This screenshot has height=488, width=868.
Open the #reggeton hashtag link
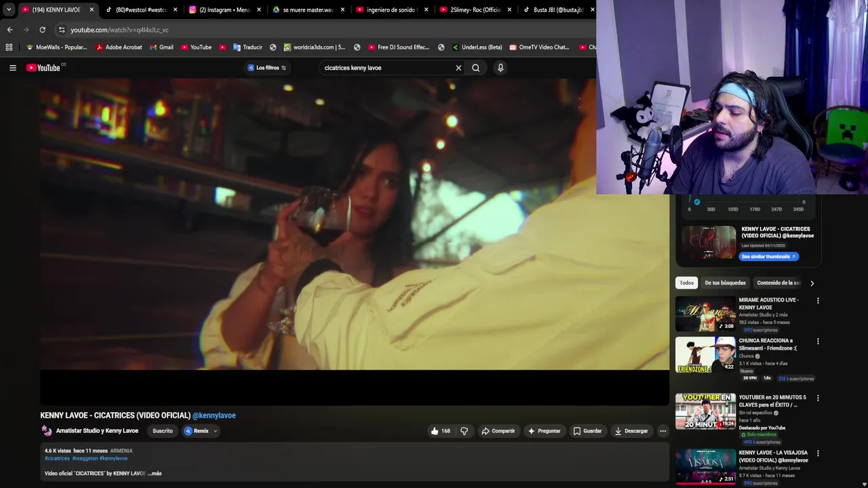click(85, 458)
